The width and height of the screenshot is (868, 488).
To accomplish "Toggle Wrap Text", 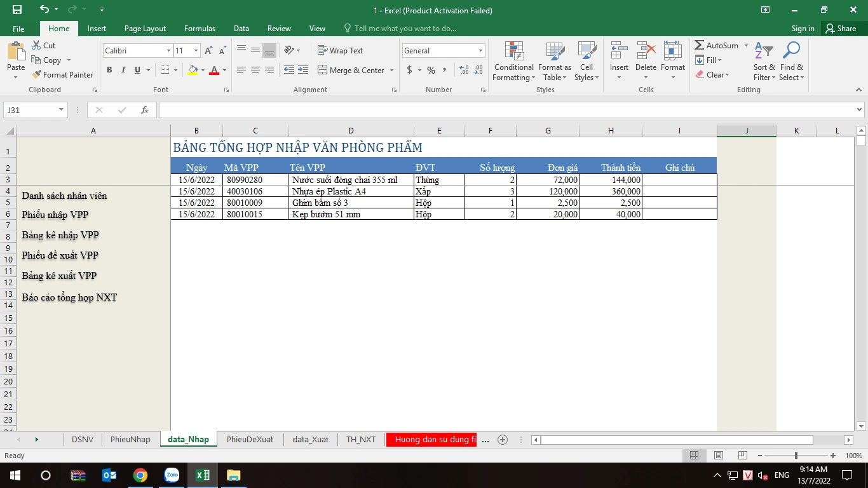I will click(340, 50).
